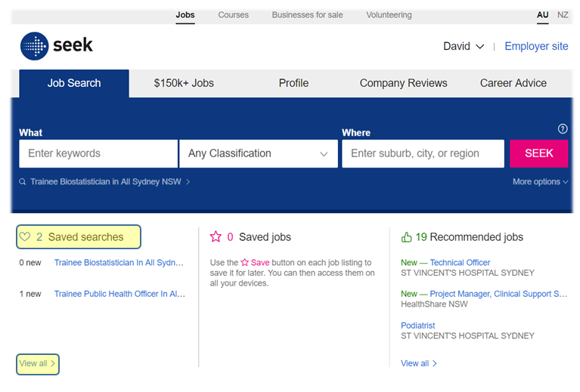
Task: View all recommended jobs
Action: click(x=419, y=363)
